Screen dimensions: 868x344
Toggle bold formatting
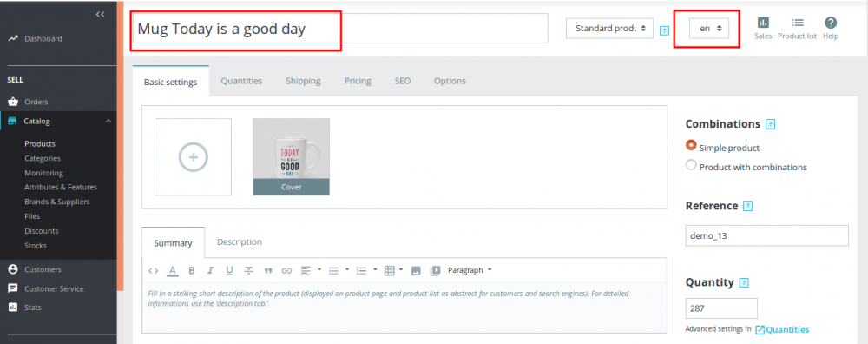192,271
